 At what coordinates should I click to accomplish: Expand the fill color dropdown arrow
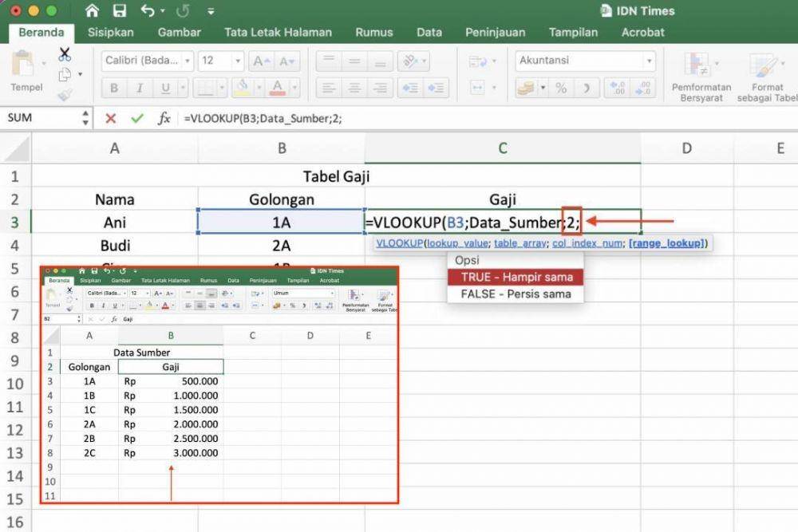(259, 88)
